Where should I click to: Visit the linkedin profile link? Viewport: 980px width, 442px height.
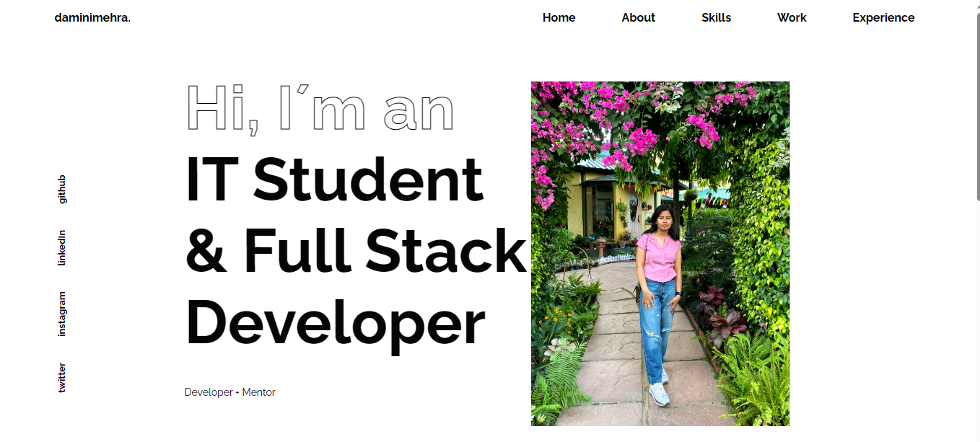tap(62, 248)
